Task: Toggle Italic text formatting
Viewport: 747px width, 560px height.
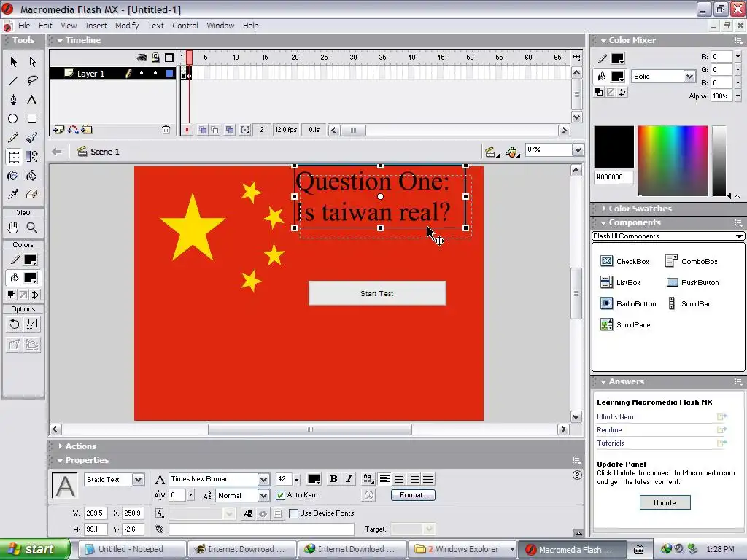Action: pos(349,479)
